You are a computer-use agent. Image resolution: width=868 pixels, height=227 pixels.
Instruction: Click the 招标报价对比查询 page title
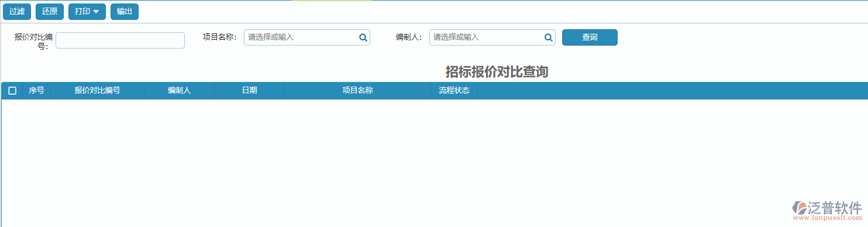click(x=497, y=71)
